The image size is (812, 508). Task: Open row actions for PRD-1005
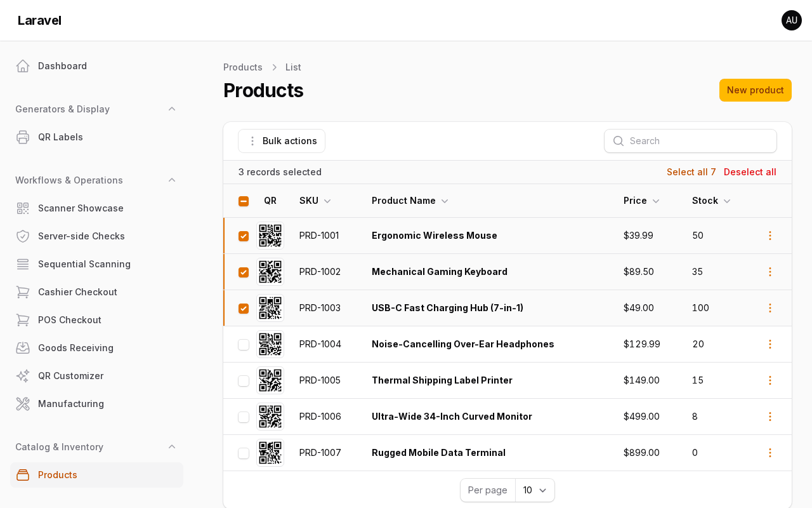[770, 380]
